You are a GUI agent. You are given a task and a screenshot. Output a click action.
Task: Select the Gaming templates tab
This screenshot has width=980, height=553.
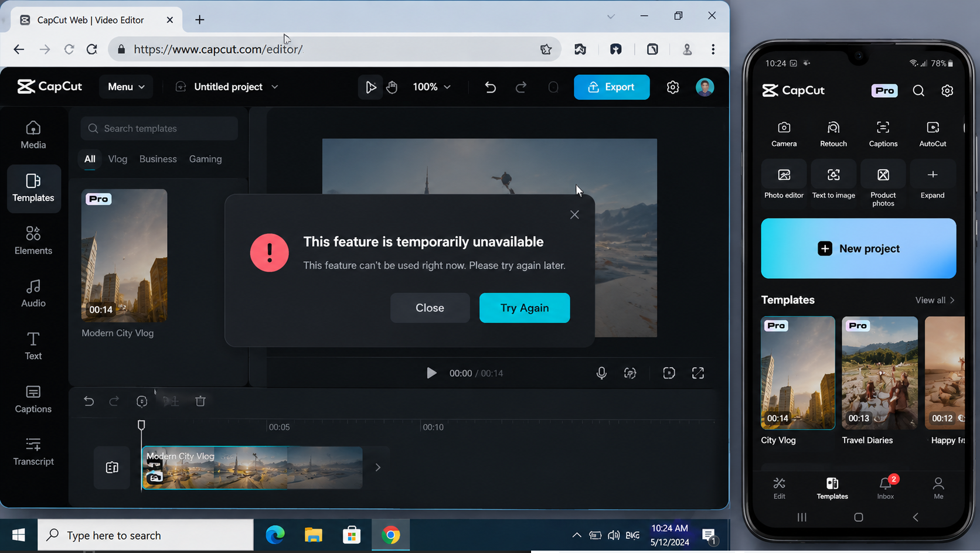click(205, 159)
